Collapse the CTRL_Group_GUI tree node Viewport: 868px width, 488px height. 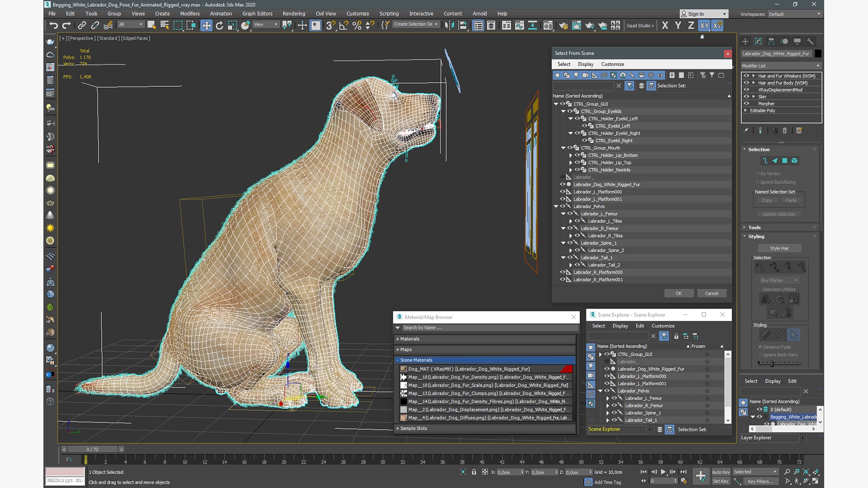[x=556, y=104]
